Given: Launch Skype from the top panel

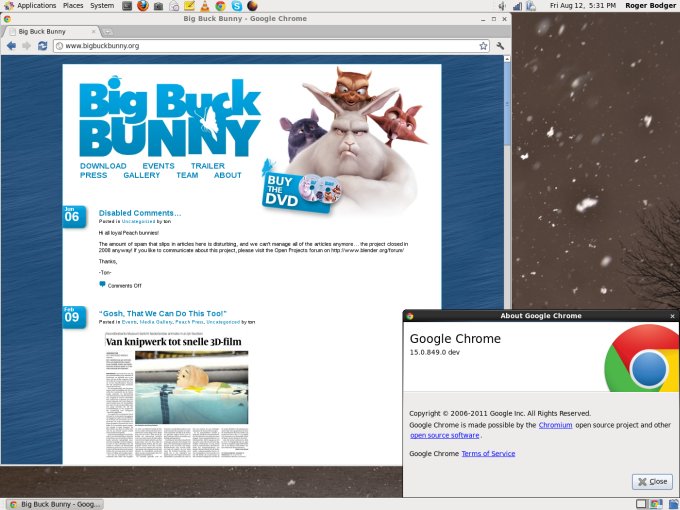Looking at the screenshot, I should coord(236,6).
